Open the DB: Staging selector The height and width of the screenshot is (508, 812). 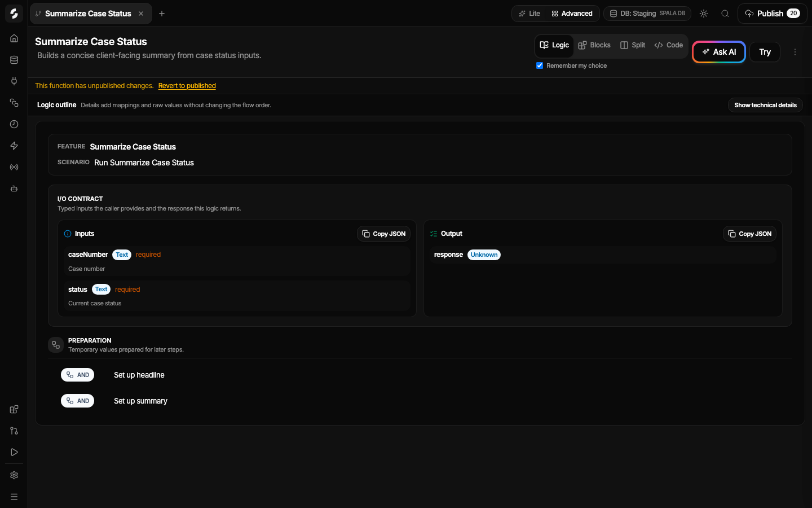tap(647, 14)
